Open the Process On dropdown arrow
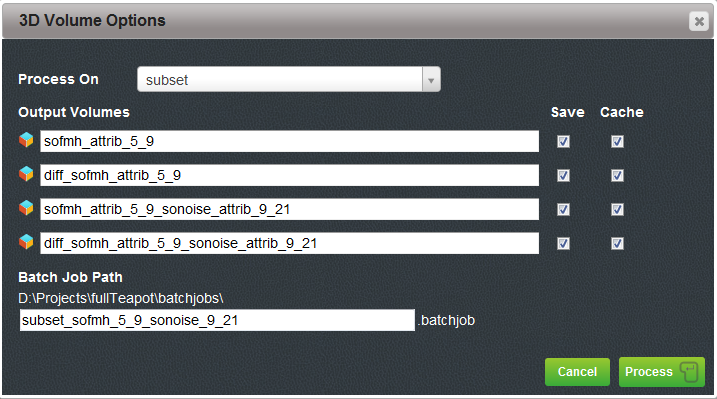 [x=431, y=80]
